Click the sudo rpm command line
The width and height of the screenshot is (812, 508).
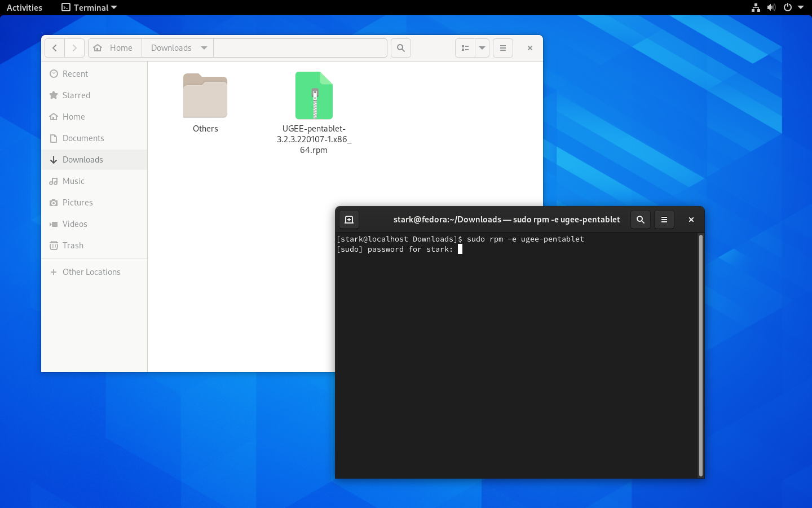(x=460, y=239)
